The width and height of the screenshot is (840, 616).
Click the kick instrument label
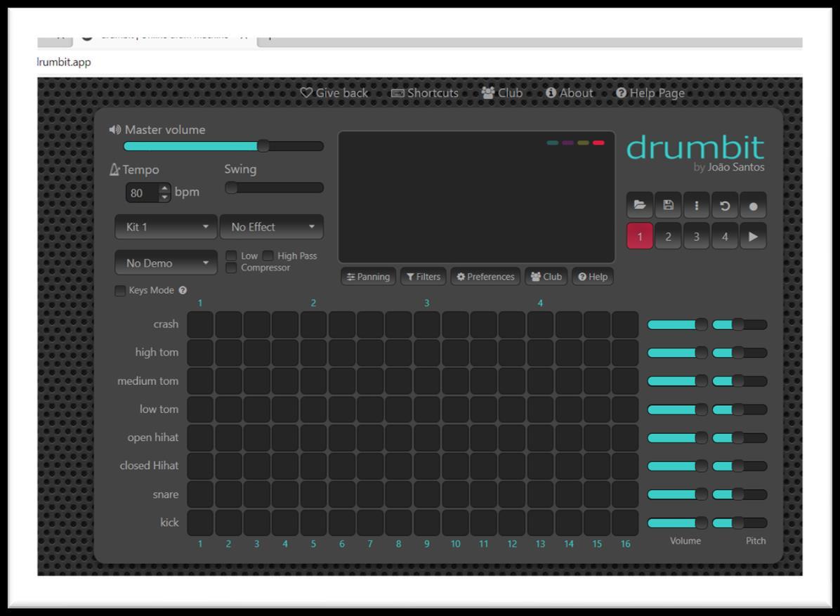(x=169, y=523)
